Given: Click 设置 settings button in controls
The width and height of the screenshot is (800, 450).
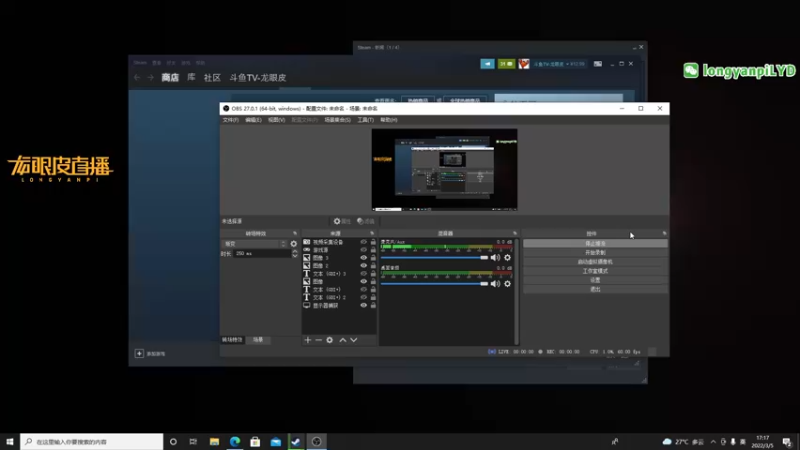Looking at the screenshot, I should 595,280.
